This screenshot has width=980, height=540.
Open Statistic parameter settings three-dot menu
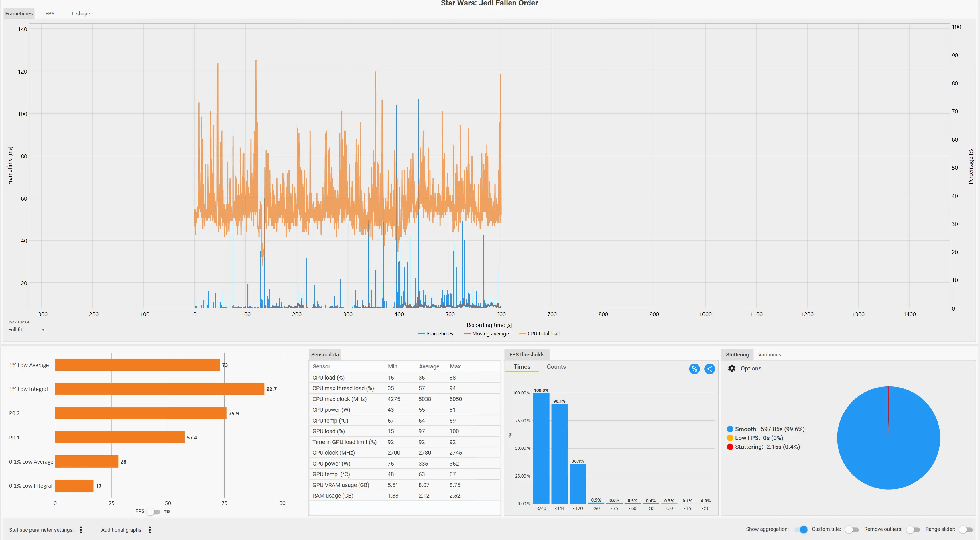[81, 530]
